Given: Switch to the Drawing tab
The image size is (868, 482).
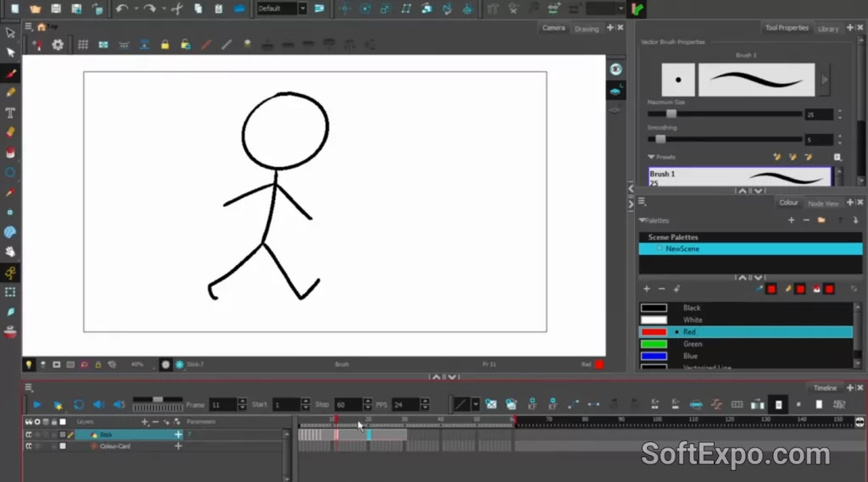Looking at the screenshot, I should 587,29.
